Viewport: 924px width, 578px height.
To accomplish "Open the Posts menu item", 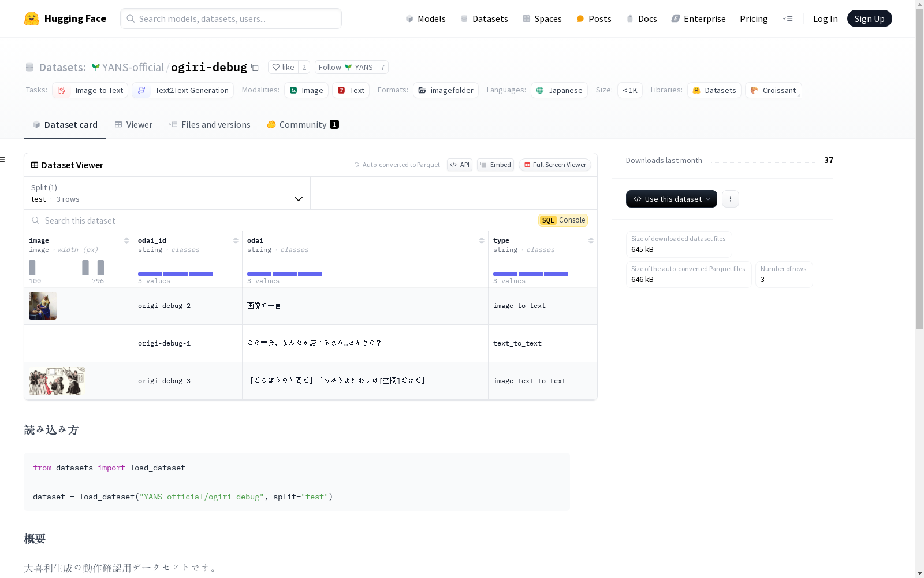I will point(594,18).
